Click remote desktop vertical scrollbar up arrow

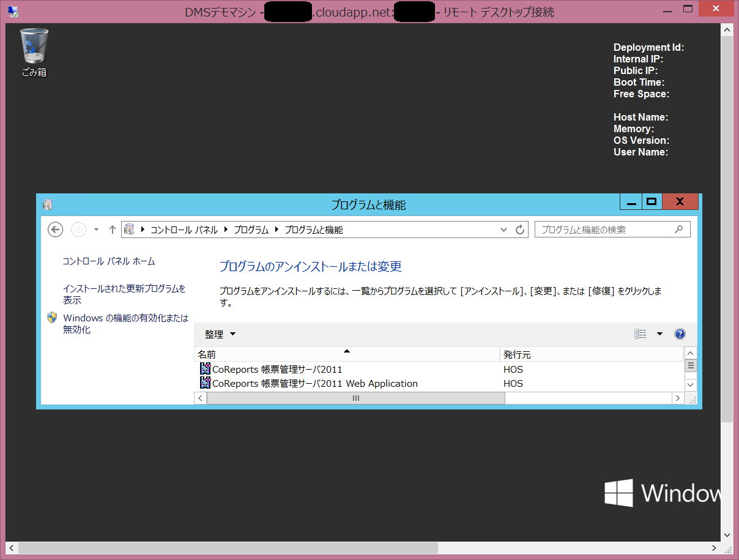[x=727, y=29]
